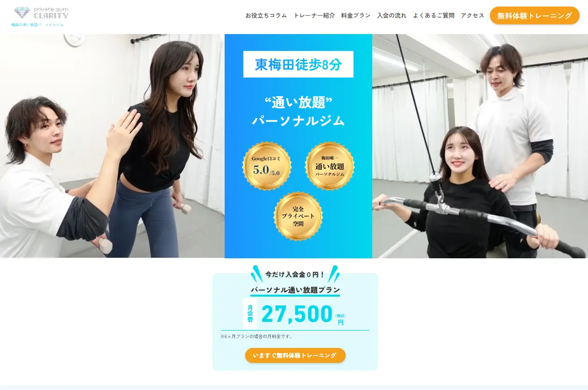This screenshot has height=390, width=588.
Task: Click the left sparkle decoration by 今だけ入会金0円
Action: coord(257,274)
